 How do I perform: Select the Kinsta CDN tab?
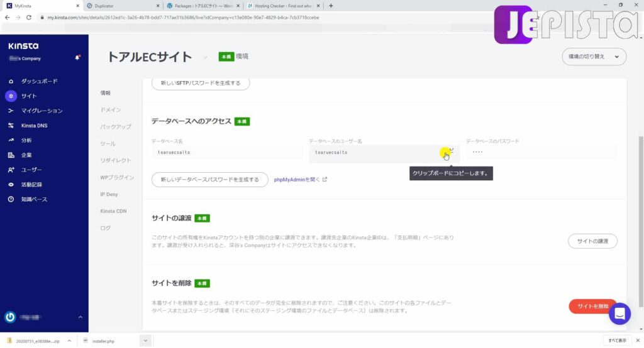point(113,211)
